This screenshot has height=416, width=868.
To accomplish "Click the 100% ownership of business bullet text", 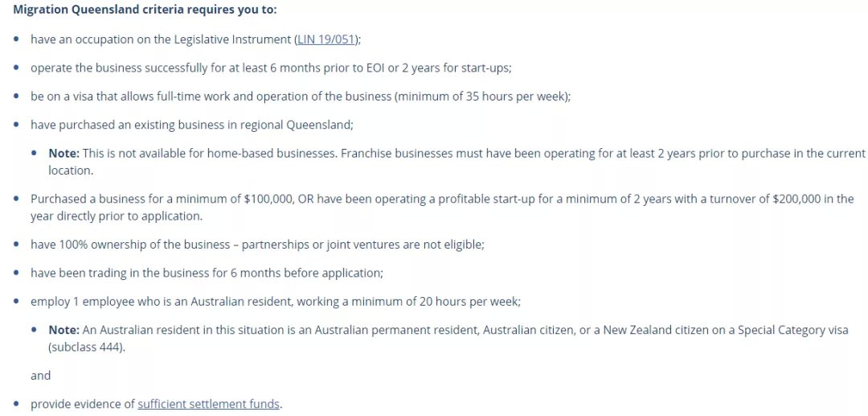I will coord(257,245).
